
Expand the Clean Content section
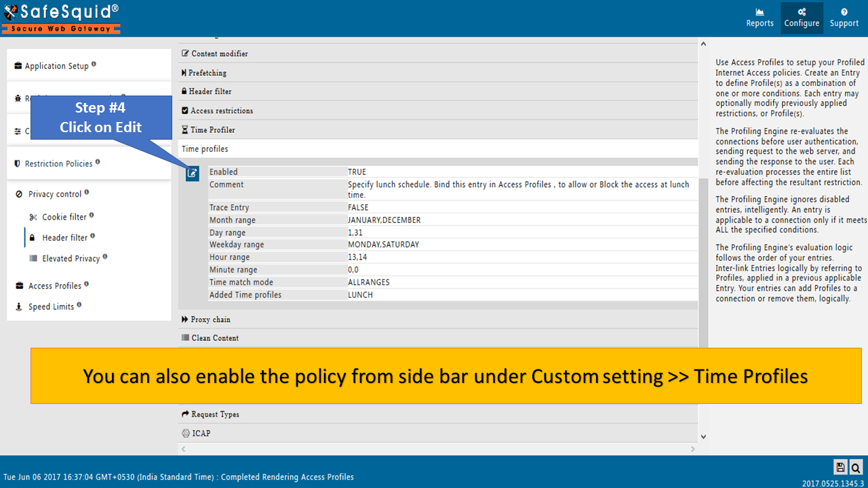coord(438,338)
